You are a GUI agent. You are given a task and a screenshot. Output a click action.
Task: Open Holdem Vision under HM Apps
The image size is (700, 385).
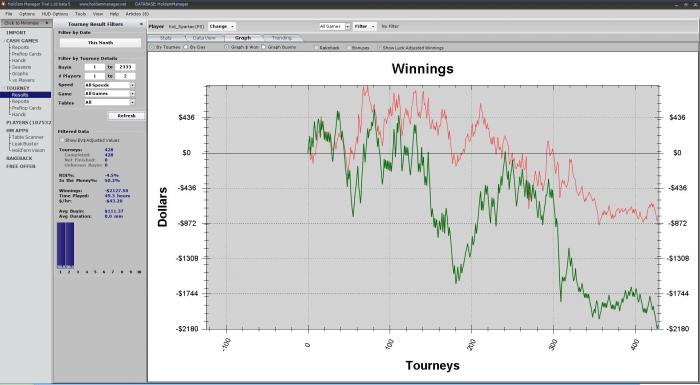[x=28, y=150]
